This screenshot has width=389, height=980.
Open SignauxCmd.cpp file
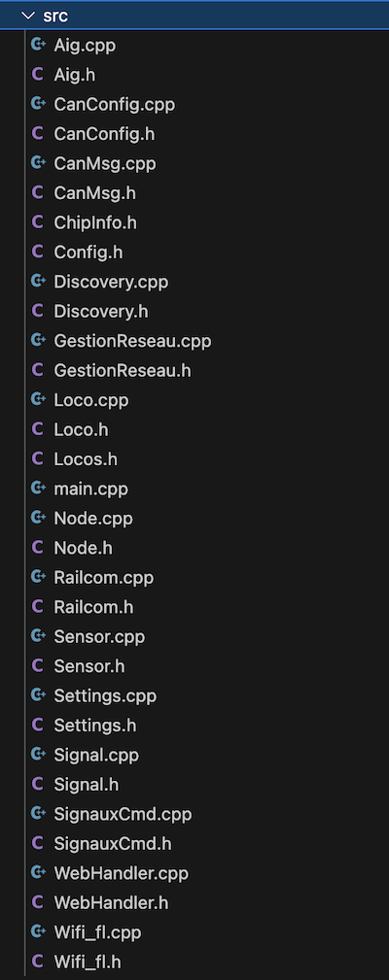pyautogui.click(x=194, y=814)
